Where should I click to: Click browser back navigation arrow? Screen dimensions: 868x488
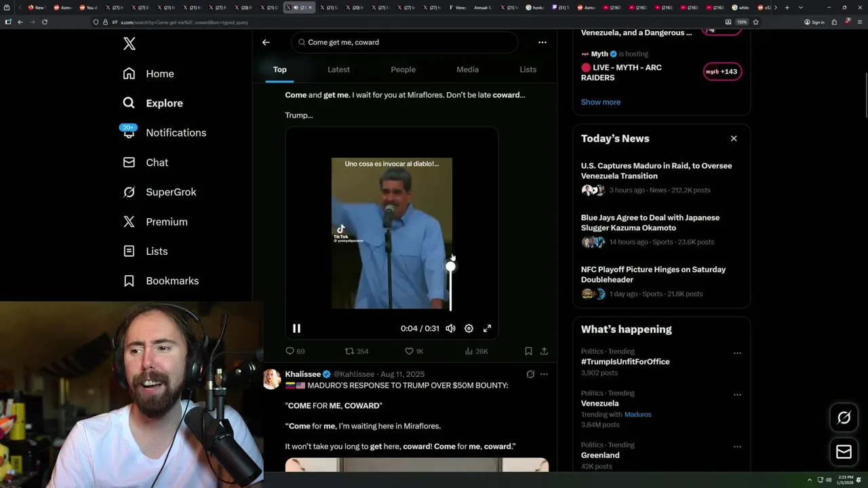20,22
